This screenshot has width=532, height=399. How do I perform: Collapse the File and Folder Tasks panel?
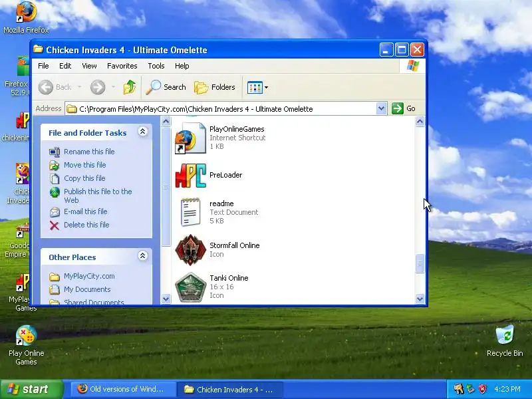click(x=142, y=132)
